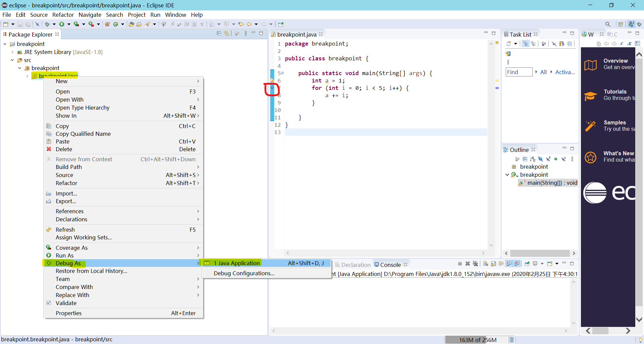Collapse breakpoint class in Outline
644x344 pixels.
tap(507, 175)
